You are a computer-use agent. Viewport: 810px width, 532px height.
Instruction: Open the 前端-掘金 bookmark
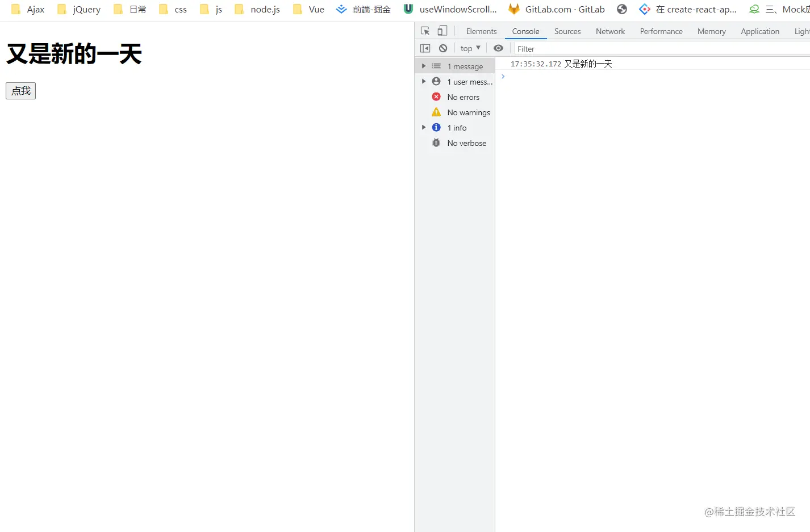[364, 9]
